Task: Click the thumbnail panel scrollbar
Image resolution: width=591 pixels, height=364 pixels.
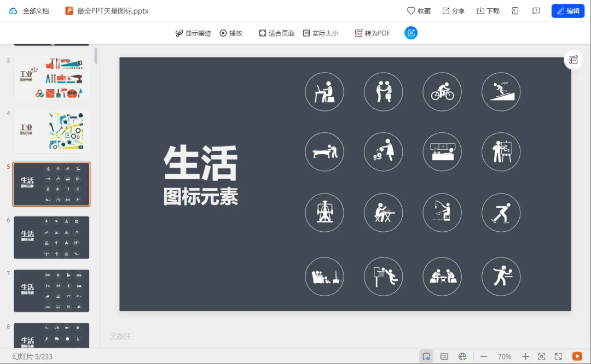Action: point(96,56)
